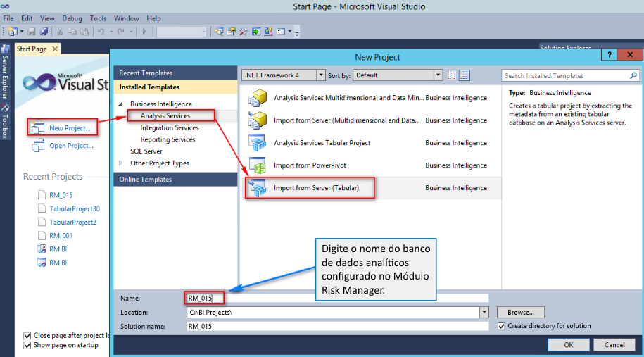The width and height of the screenshot is (644, 357).
Task: Open the New Project toolbar dropdown arrow
Action: [22, 32]
